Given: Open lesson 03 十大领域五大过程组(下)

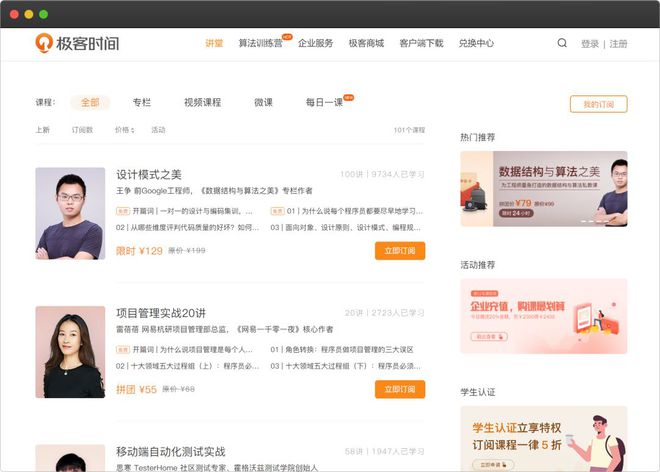Looking at the screenshot, I should (x=346, y=366).
